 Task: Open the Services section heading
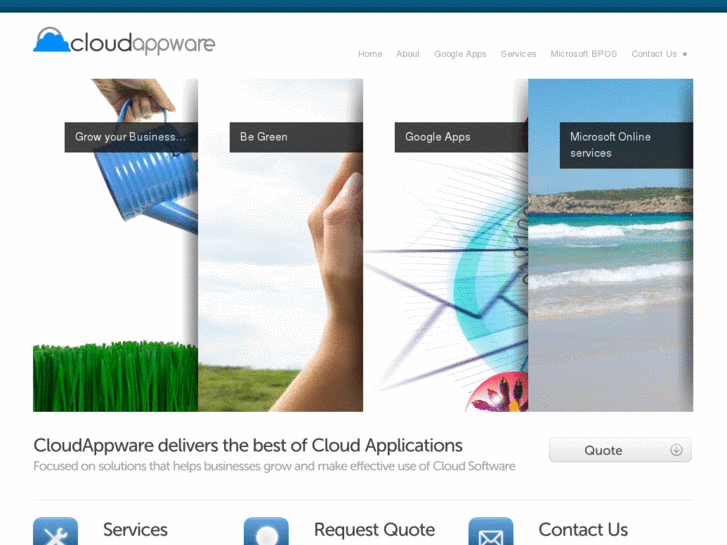(x=135, y=530)
